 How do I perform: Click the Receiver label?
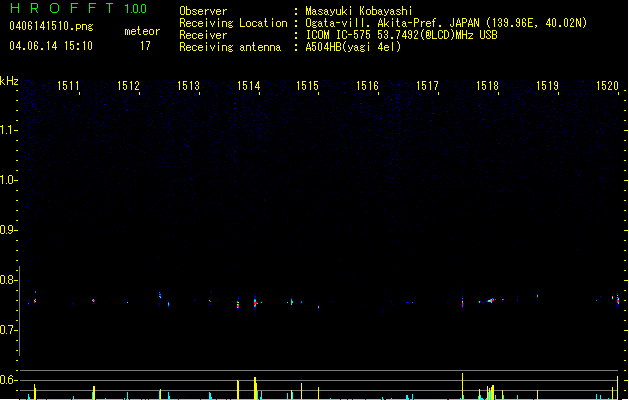[x=203, y=35]
